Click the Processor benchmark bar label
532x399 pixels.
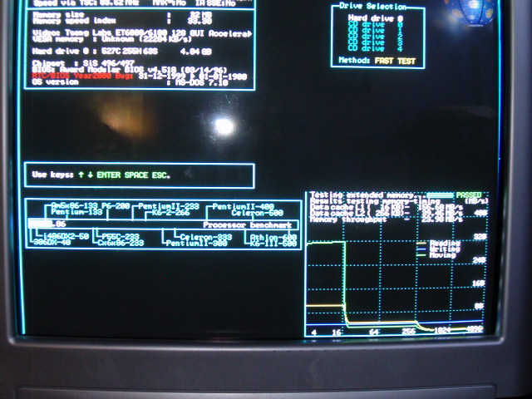(x=248, y=225)
